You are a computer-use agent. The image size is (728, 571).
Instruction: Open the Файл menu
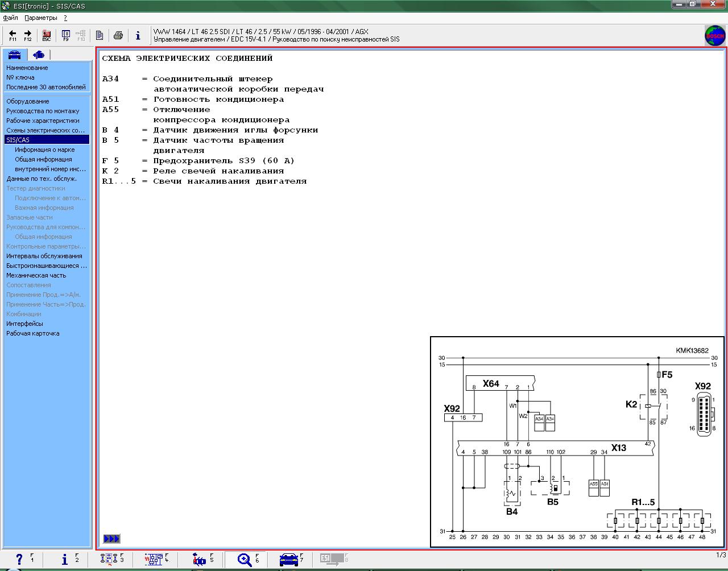tap(10, 18)
